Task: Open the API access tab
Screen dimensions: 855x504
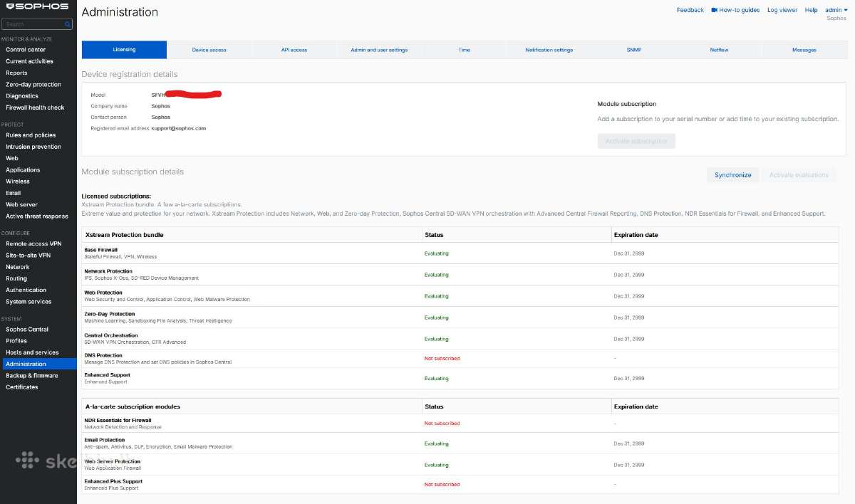Action: click(x=294, y=50)
